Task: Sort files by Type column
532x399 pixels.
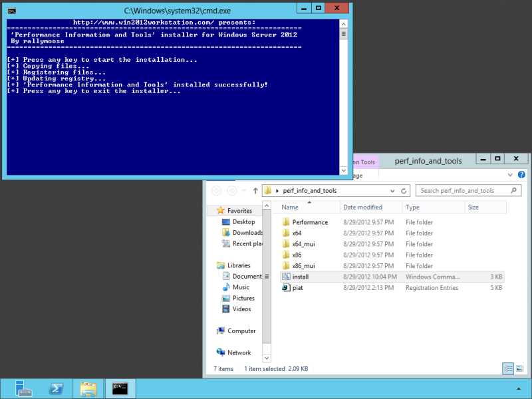Action: tap(434, 207)
